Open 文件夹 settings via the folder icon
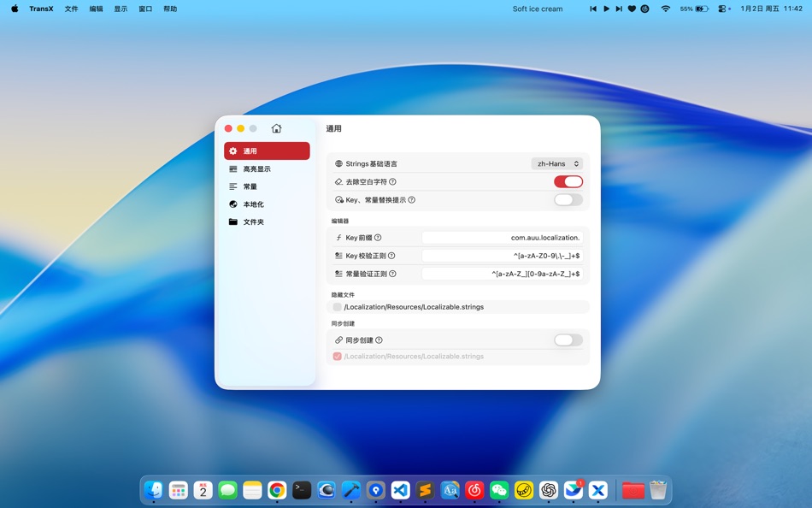Viewport: 812px width, 508px height. pyautogui.click(x=232, y=222)
